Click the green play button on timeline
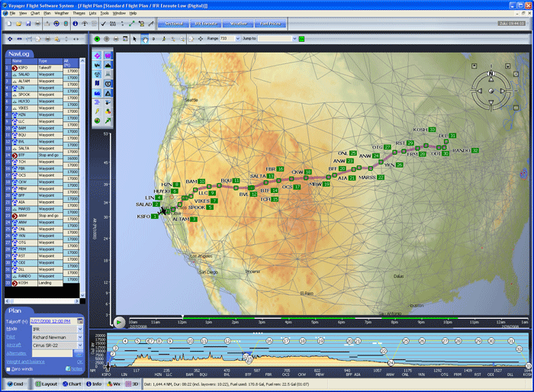The height and width of the screenshot is (392, 534). pos(119,322)
